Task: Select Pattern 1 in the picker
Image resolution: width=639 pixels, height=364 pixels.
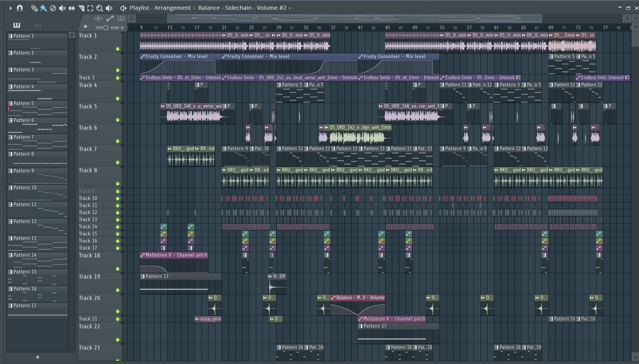Action: pyautogui.click(x=37, y=36)
